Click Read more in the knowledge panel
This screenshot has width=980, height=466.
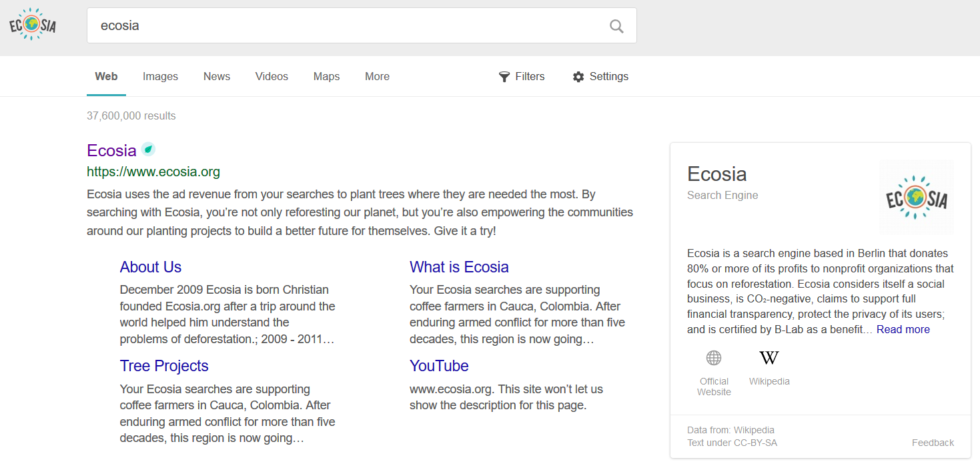click(903, 329)
